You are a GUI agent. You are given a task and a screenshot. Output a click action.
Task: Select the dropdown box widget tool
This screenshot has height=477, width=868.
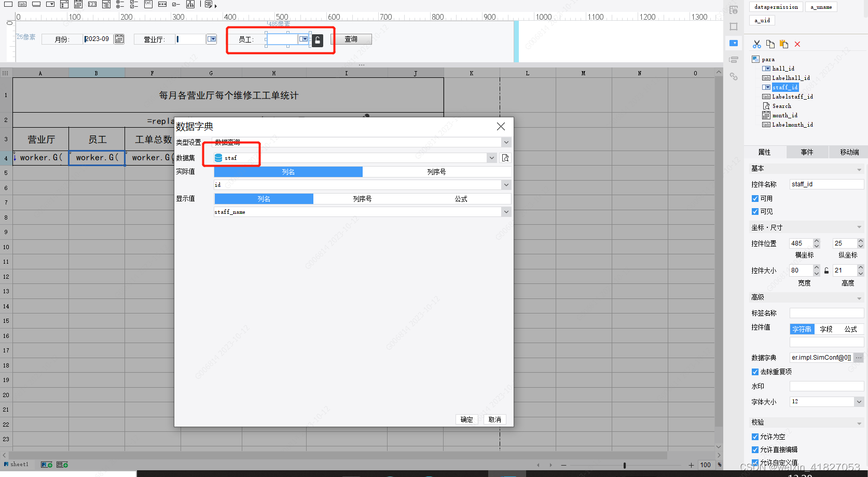[x=50, y=4]
